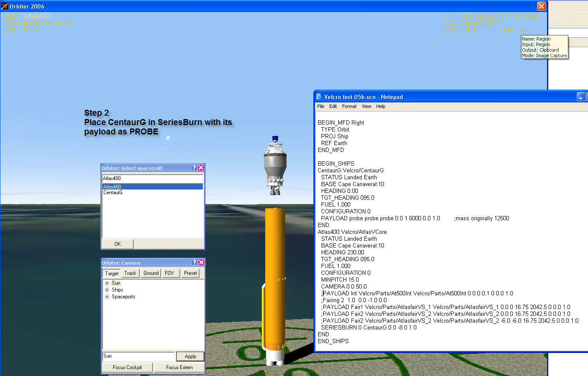588x376 pixels.
Task: Click the CentaurG:Velcro/CentaurG line
Action: click(351, 170)
